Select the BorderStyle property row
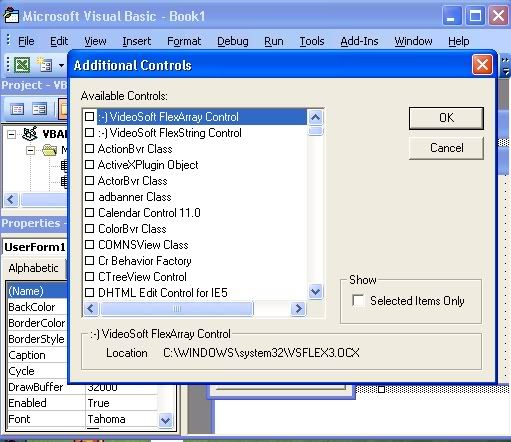Image resolution: width=511 pixels, height=442 pixels. (x=37, y=339)
